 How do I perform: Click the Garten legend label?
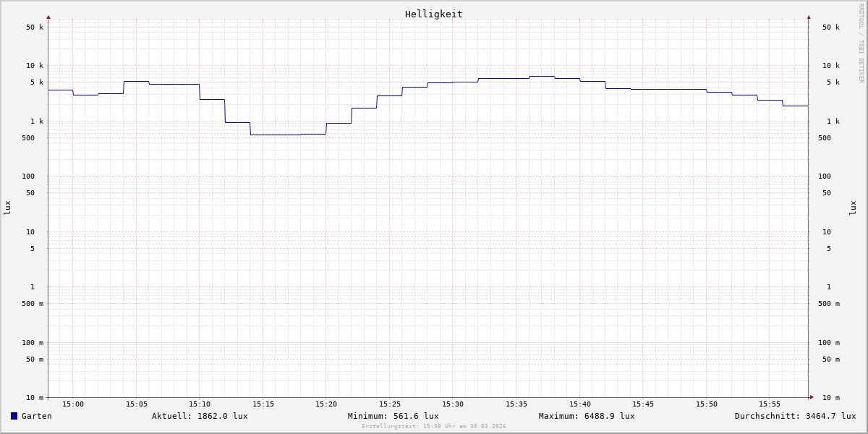(x=36, y=416)
